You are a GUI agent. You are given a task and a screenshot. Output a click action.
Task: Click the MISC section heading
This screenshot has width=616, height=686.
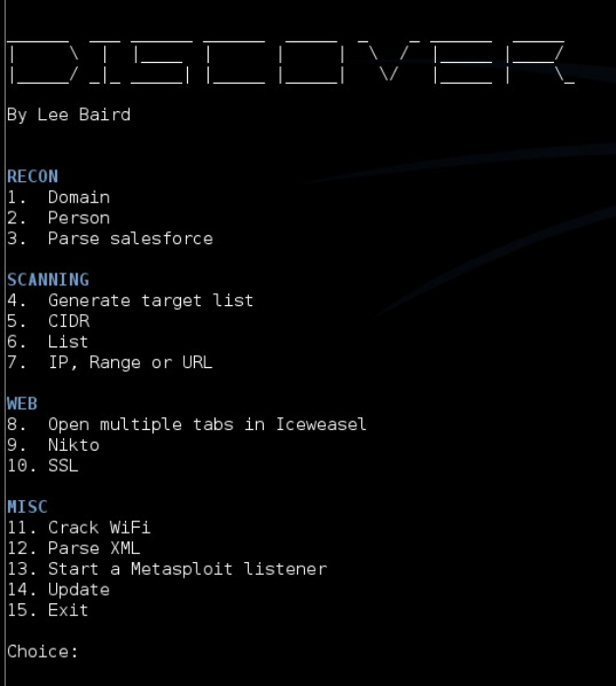coord(28,507)
